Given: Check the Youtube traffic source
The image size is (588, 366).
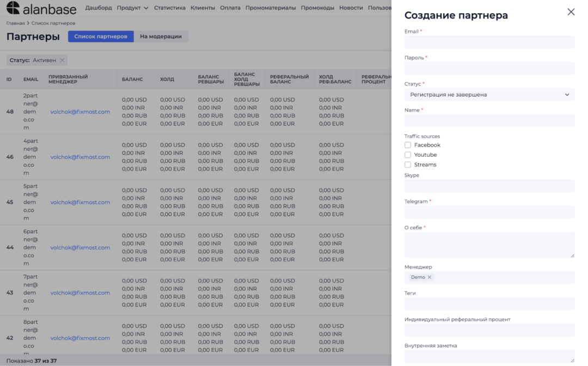Looking at the screenshot, I should click(408, 155).
